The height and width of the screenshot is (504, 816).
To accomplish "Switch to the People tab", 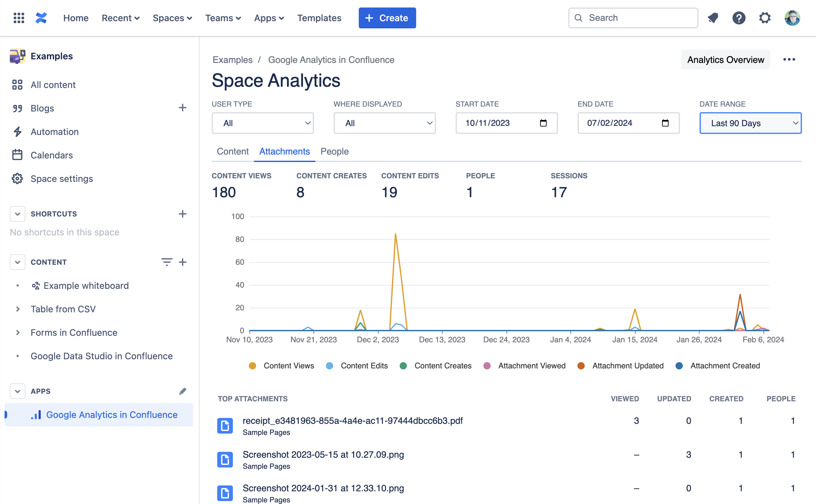I will point(334,152).
